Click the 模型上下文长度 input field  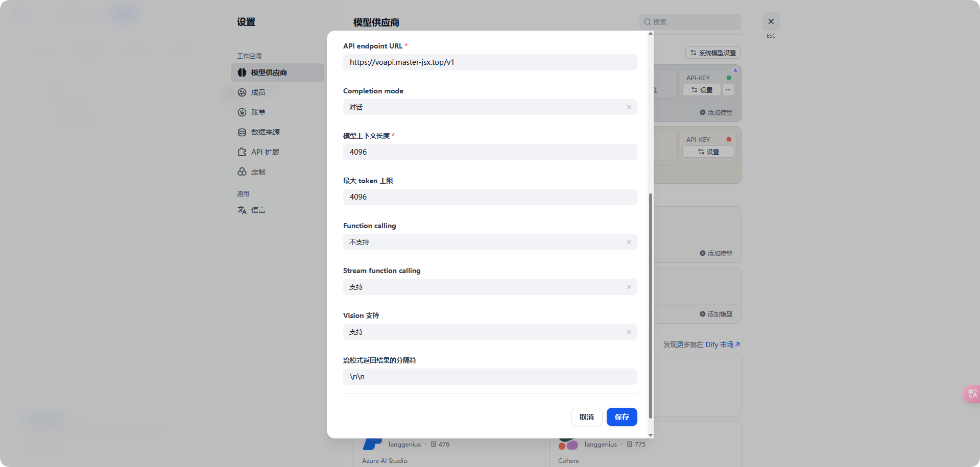click(x=490, y=152)
